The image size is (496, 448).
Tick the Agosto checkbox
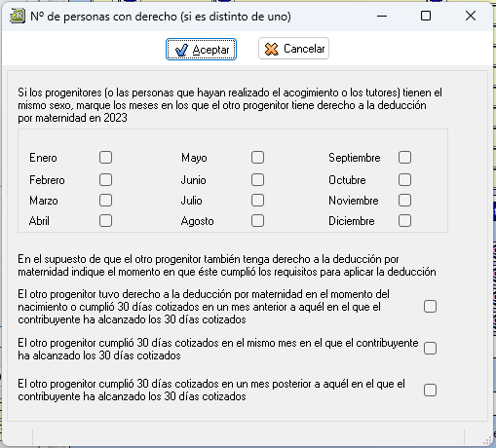pyautogui.click(x=257, y=221)
